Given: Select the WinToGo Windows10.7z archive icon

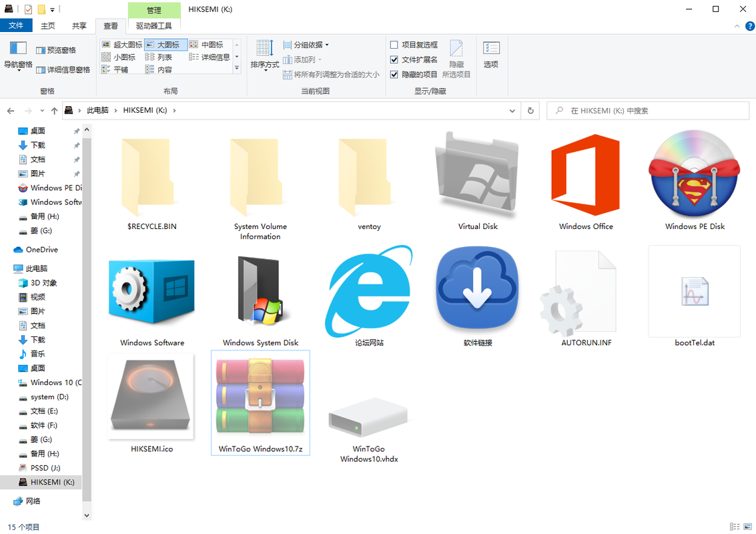Looking at the screenshot, I should click(x=260, y=396).
